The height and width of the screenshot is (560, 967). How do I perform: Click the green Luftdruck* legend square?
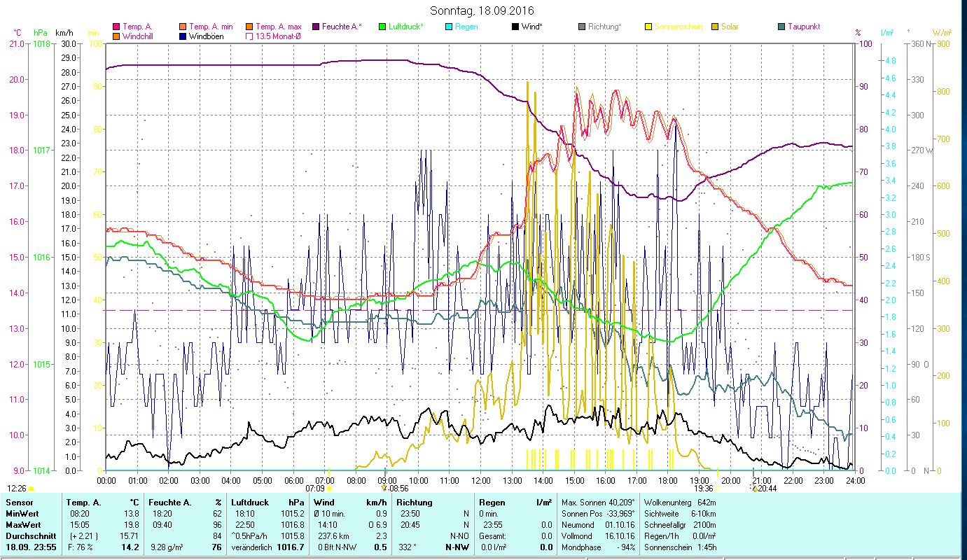pos(382,27)
